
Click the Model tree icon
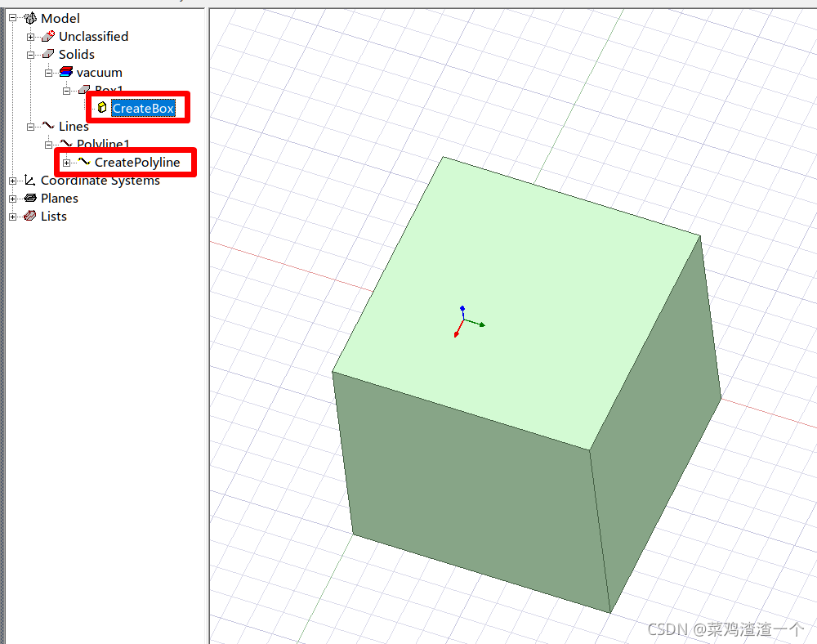pyautogui.click(x=30, y=18)
